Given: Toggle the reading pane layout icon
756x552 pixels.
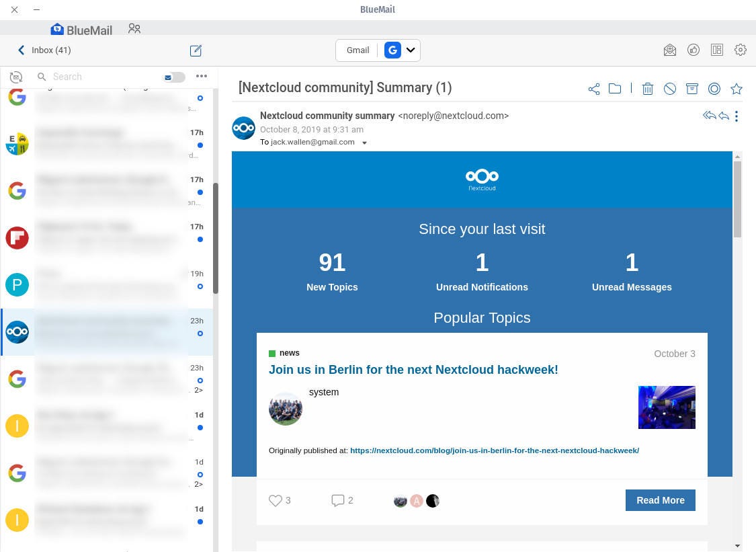Looking at the screenshot, I should [x=716, y=50].
